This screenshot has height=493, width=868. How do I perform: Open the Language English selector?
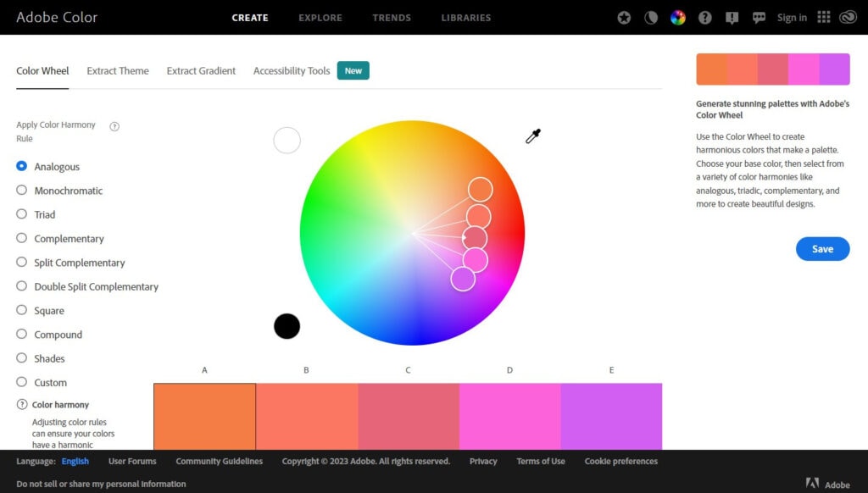pos(75,462)
